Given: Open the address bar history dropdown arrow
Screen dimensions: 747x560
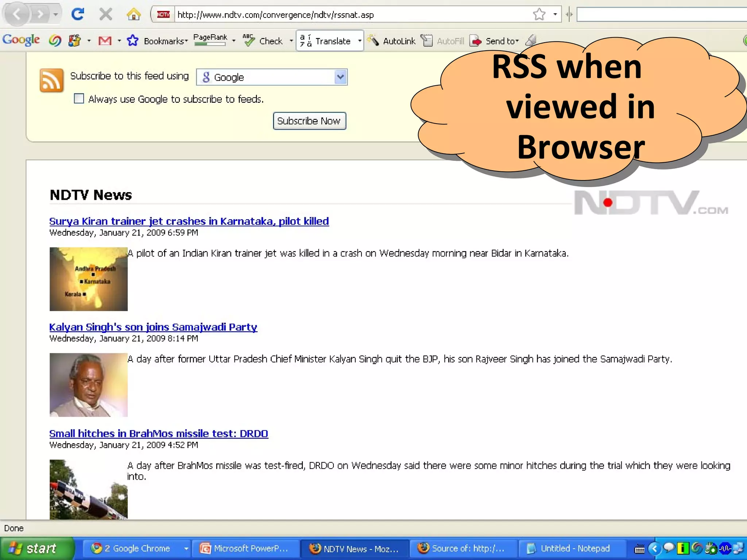Looking at the screenshot, I should pyautogui.click(x=555, y=15).
